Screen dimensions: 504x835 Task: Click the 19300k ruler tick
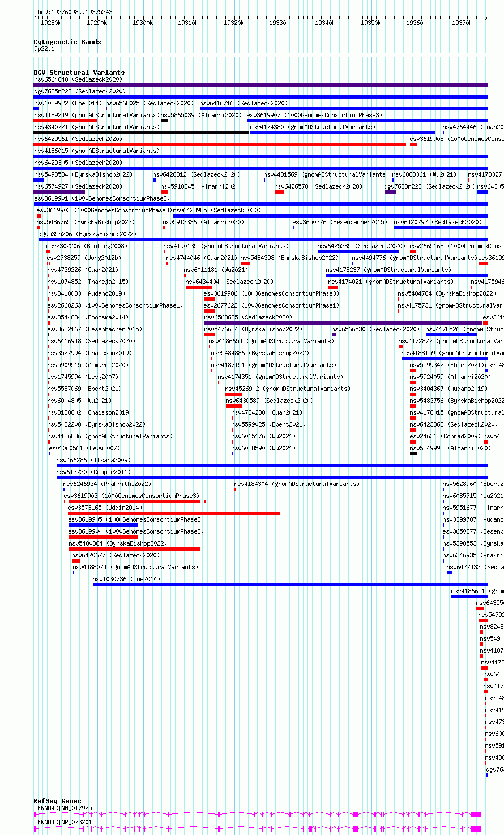pos(143,23)
